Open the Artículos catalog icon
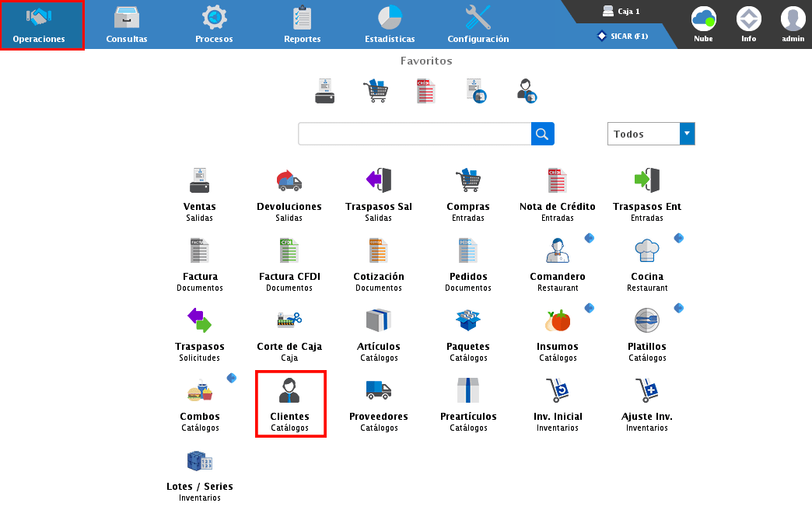Image resolution: width=812 pixels, height=517 pixels. (379, 321)
